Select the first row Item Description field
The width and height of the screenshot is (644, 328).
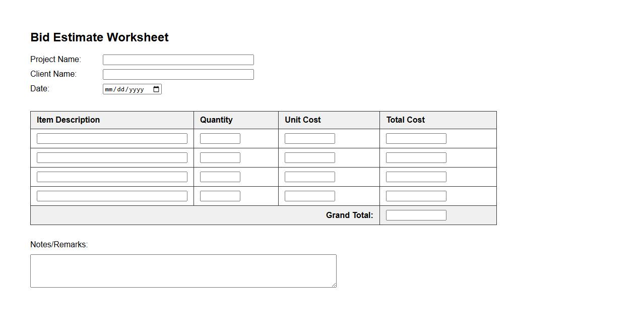pos(112,138)
